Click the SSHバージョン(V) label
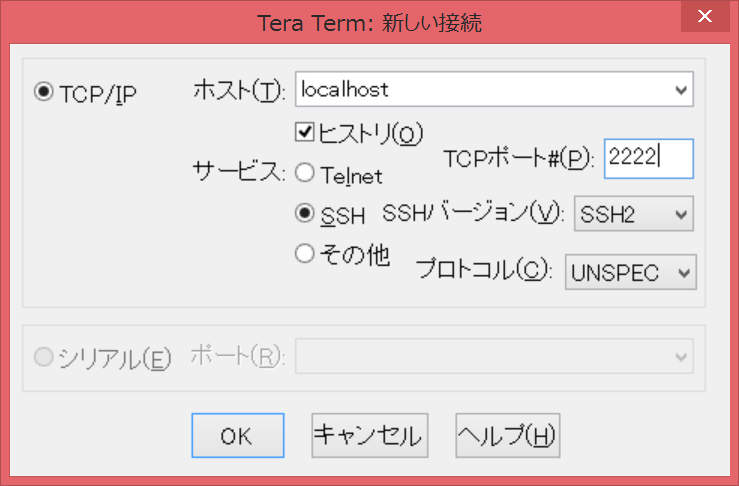739x486 pixels. [473, 213]
